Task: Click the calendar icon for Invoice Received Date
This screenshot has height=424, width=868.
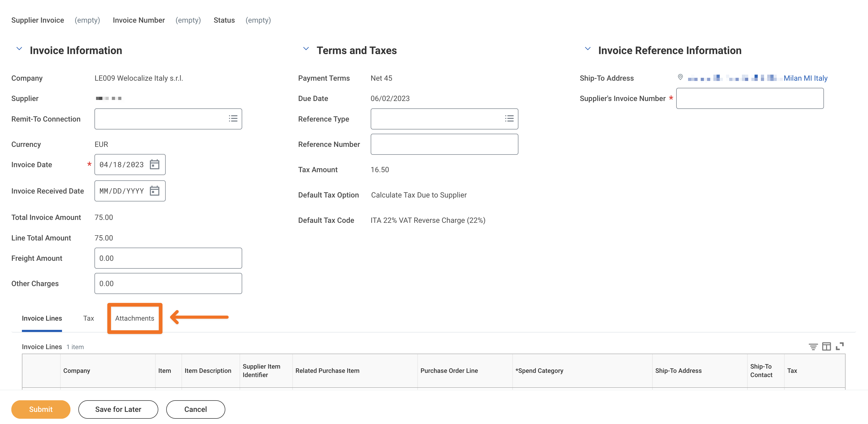Action: pyautogui.click(x=156, y=190)
